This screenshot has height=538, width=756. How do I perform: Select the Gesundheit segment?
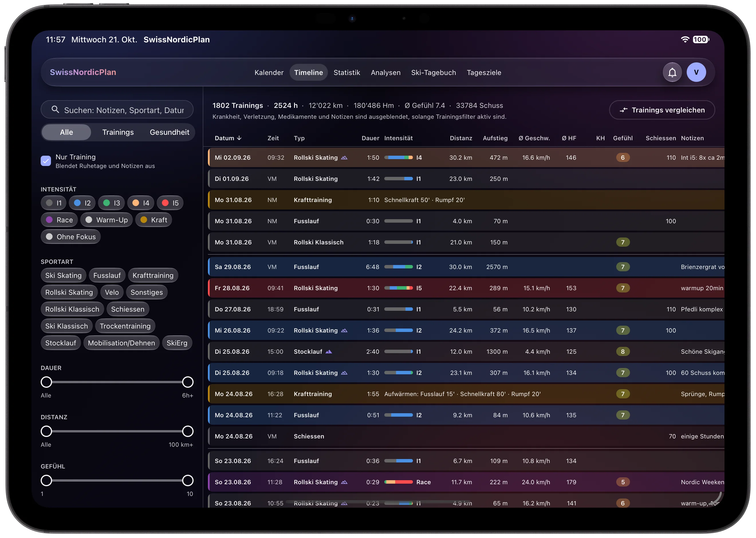pos(169,132)
